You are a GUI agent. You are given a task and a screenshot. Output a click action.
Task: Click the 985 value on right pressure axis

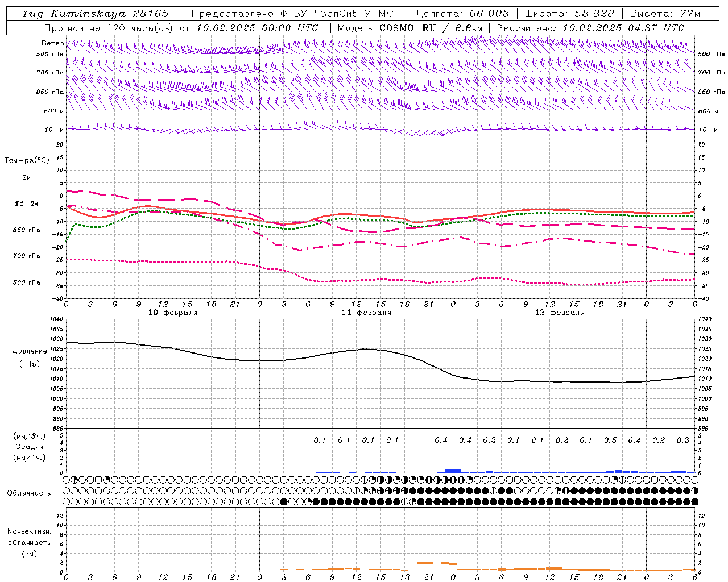(x=704, y=429)
